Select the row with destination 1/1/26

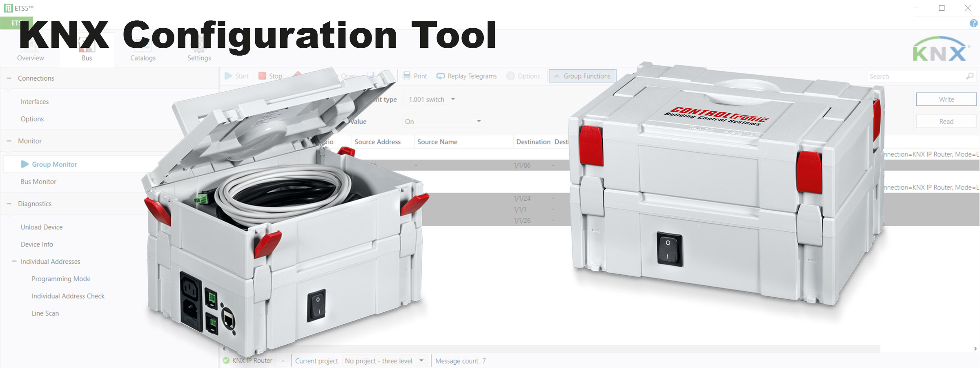tap(522, 220)
